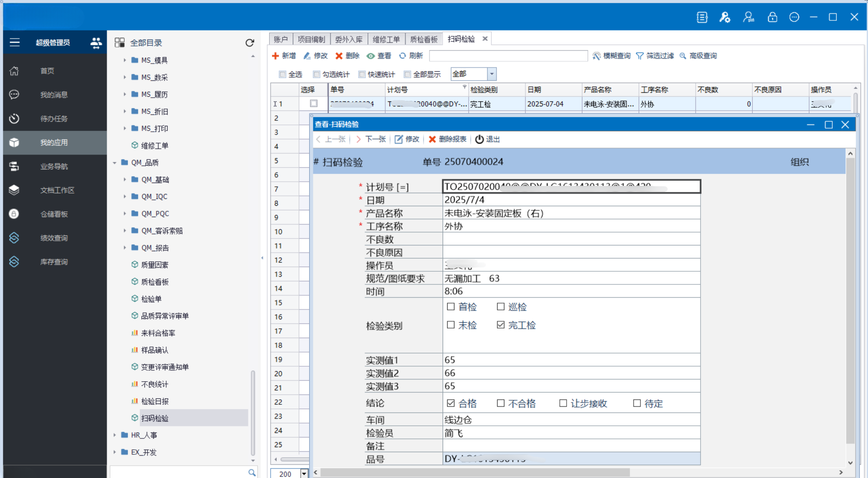
Task: Click 修改 button in the dialog toolbar
Action: pos(407,139)
